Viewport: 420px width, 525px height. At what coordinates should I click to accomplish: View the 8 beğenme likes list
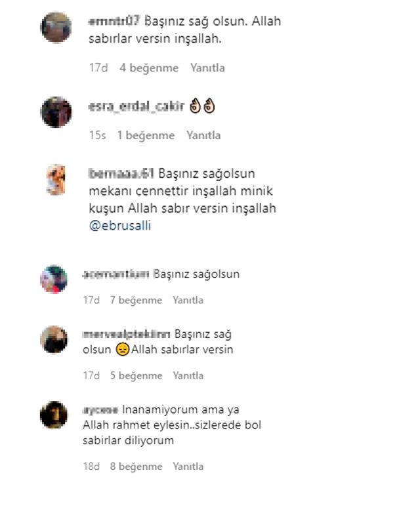tap(136, 467)
